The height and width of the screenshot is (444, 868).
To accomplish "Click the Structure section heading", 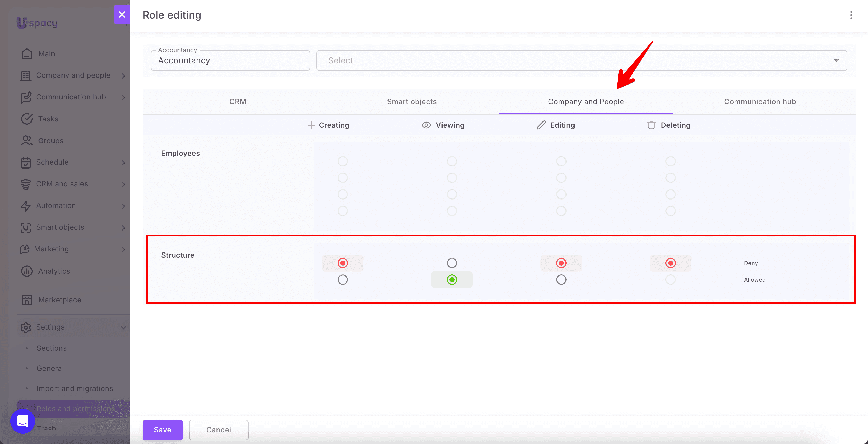I will 177,255.
